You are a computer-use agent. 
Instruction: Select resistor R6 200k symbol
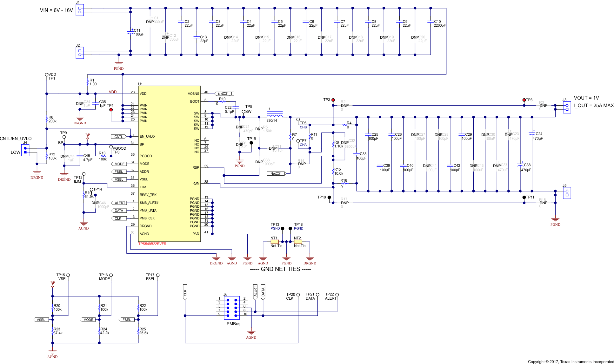point(47,119)
